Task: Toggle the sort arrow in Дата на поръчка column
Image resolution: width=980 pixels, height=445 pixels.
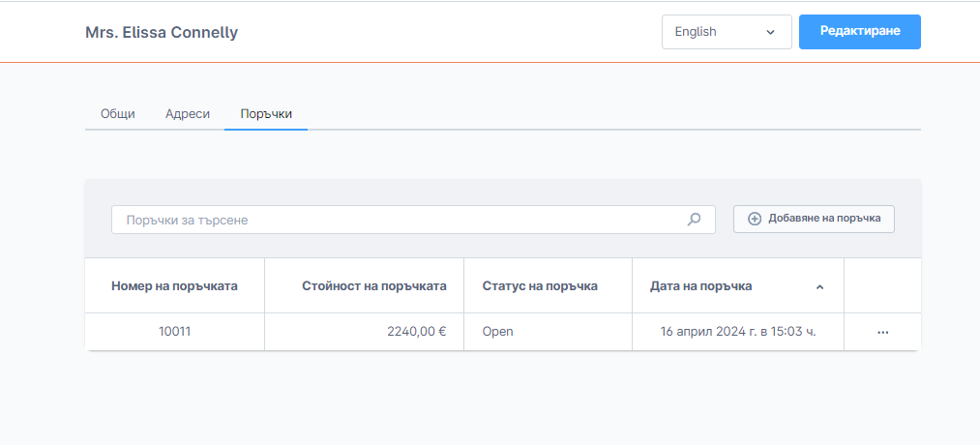Action: [x=819, y=286]
